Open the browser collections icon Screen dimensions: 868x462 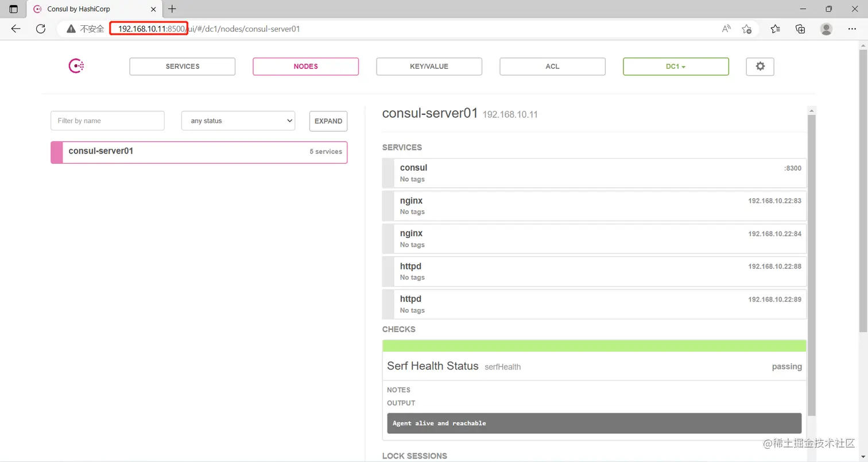(800, 29)
